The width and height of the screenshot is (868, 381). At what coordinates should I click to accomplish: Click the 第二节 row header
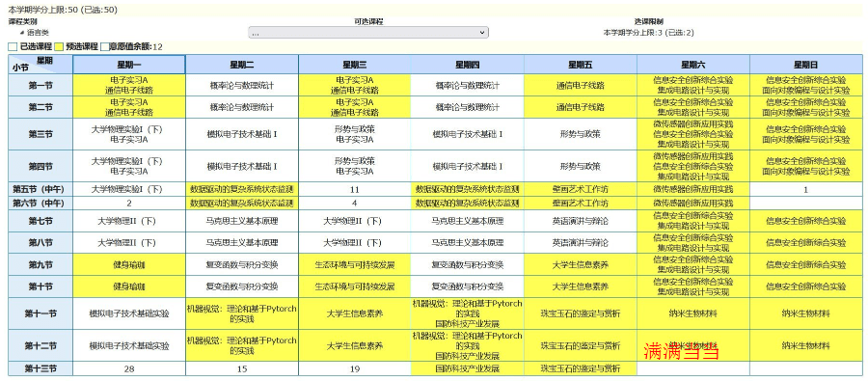(x=41, y=107)
